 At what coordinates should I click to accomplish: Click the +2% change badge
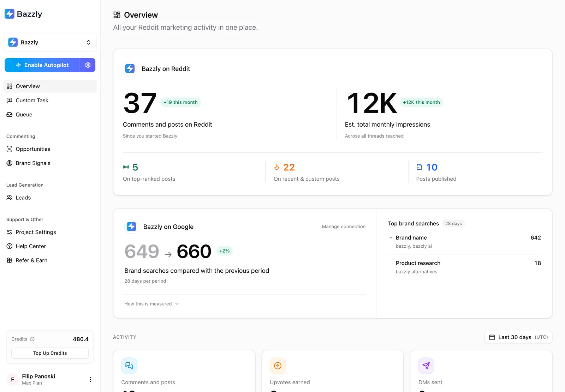224,251
